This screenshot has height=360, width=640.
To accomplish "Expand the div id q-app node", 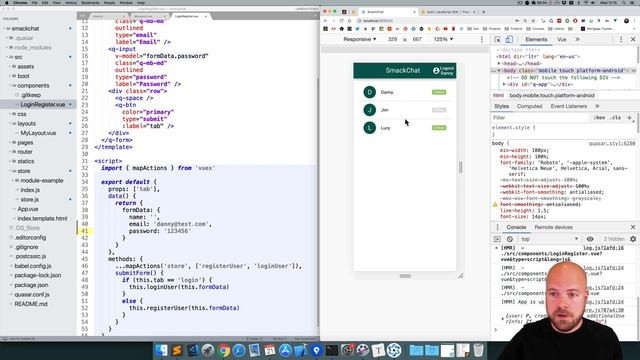I will [x=504, y=84].
